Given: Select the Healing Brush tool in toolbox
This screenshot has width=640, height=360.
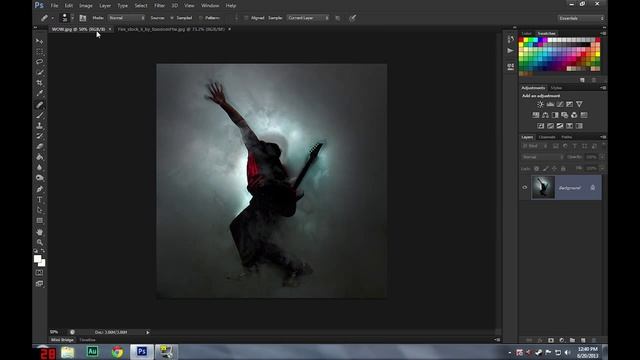Looking at the screenshot, I should coord(40,105).
